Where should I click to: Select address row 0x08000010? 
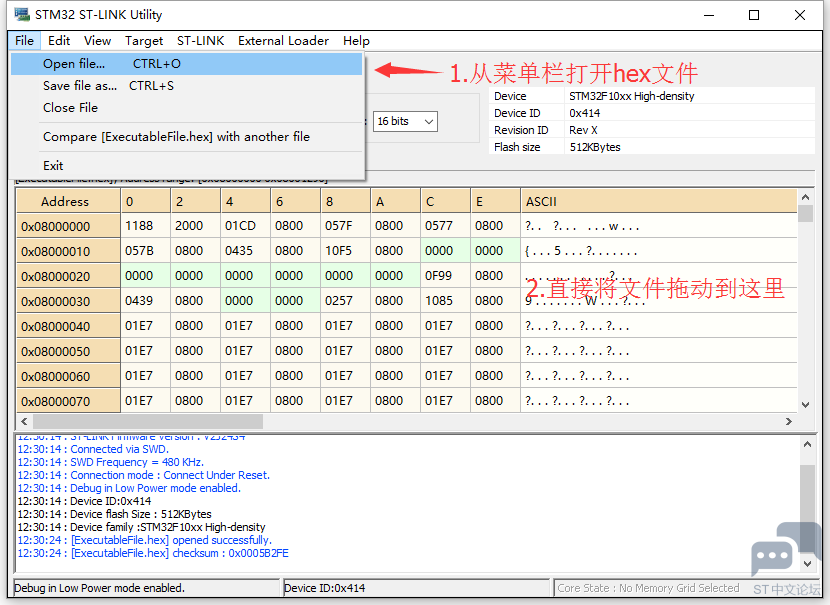68,251
